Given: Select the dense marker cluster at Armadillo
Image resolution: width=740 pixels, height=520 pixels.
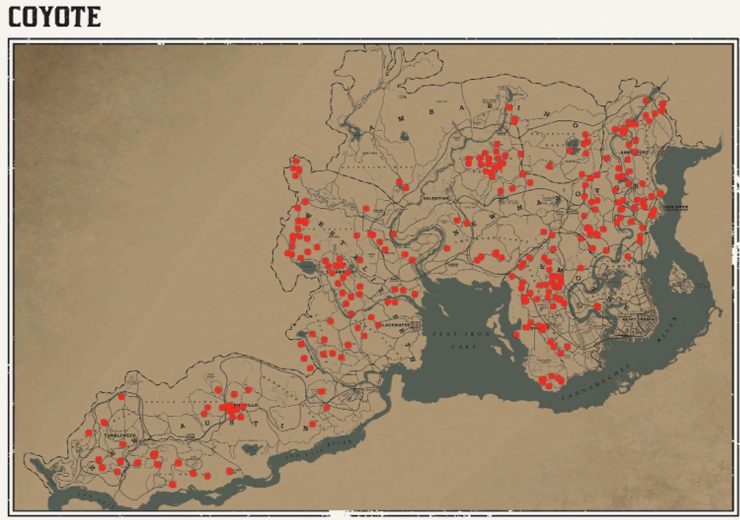Looking at the screenshot, I should click(231, 408).
